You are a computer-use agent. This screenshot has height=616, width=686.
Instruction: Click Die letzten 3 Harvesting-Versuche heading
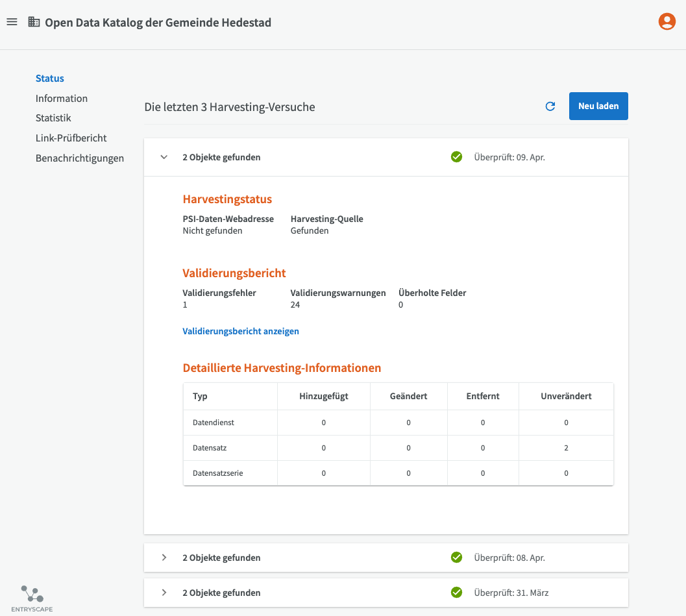(x=230, y=107)
